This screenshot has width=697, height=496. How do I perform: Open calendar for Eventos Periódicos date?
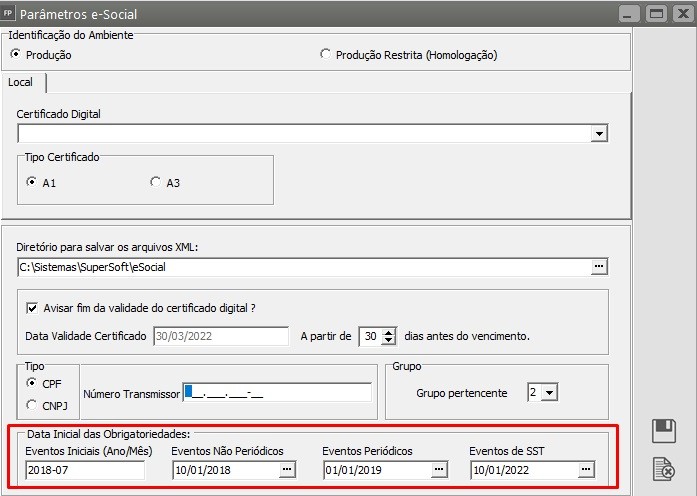(x=437, y=469)
